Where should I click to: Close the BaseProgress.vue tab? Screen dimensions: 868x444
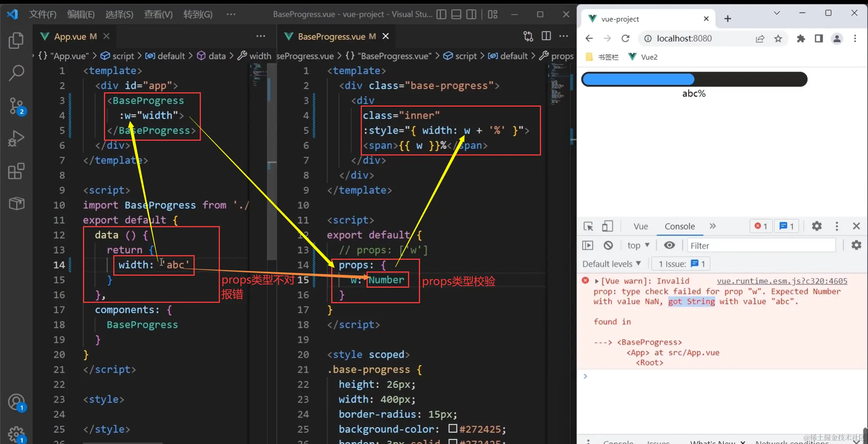tap(386, 36)
